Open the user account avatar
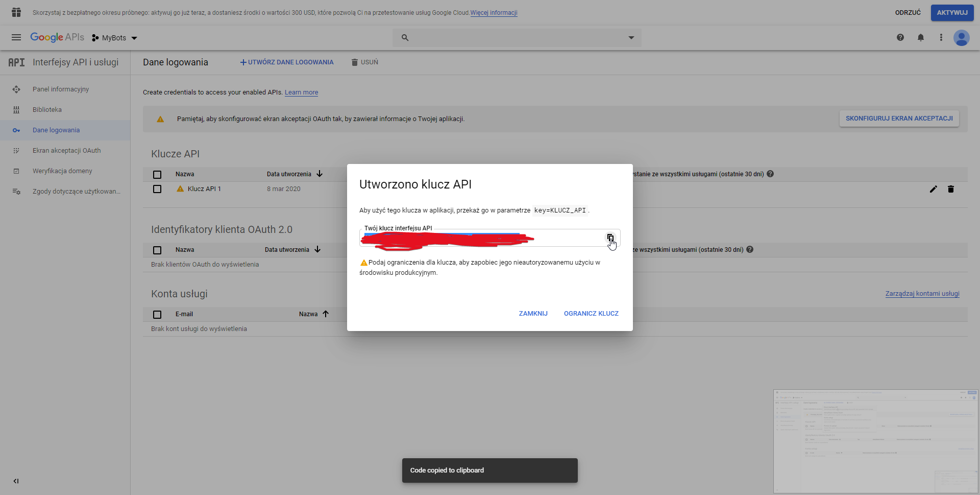The width and height of the screenshot is (980, 495). click(x=962, y=38)
